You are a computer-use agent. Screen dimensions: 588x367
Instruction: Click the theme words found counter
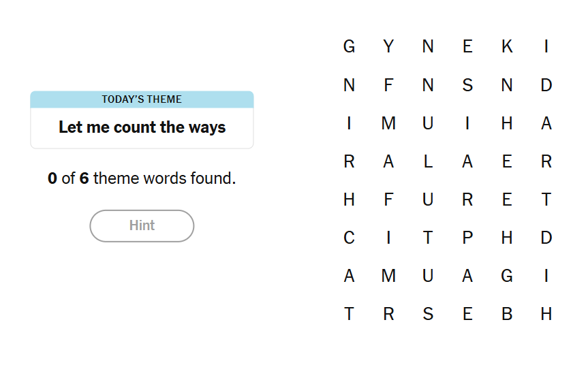click(x=142, y=179)
